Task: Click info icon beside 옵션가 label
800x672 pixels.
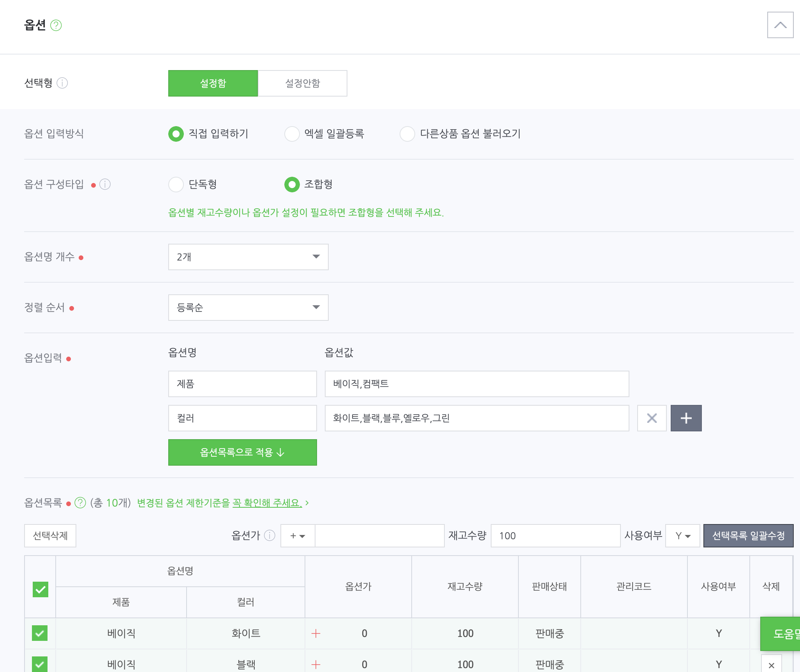Action: pos(270,535)
